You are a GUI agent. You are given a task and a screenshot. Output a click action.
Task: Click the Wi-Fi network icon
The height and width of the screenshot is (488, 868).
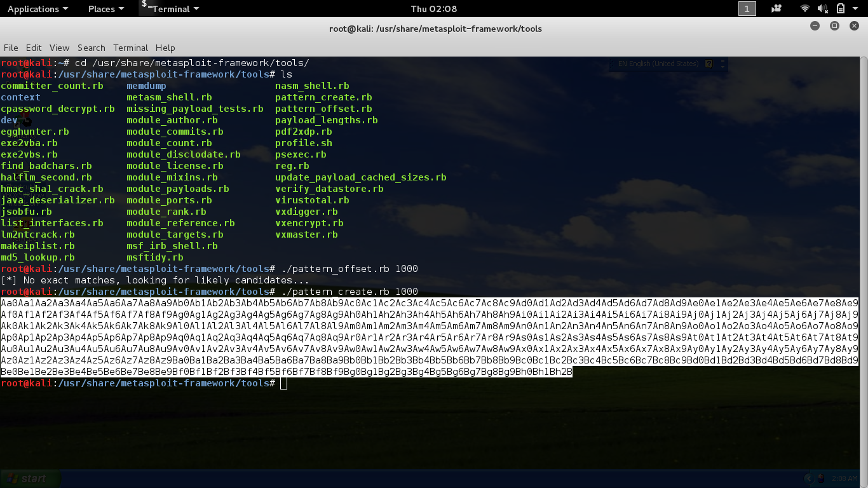(805, 9)
